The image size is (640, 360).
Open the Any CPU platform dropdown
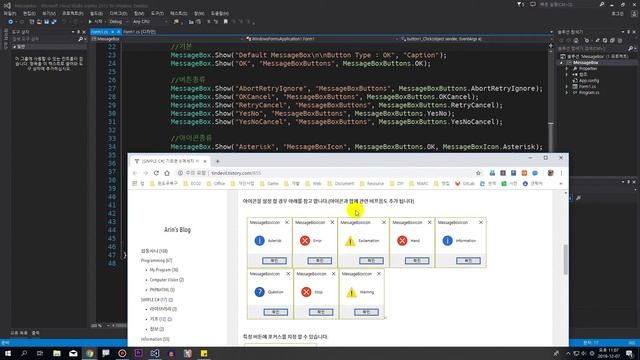(150, 22)
